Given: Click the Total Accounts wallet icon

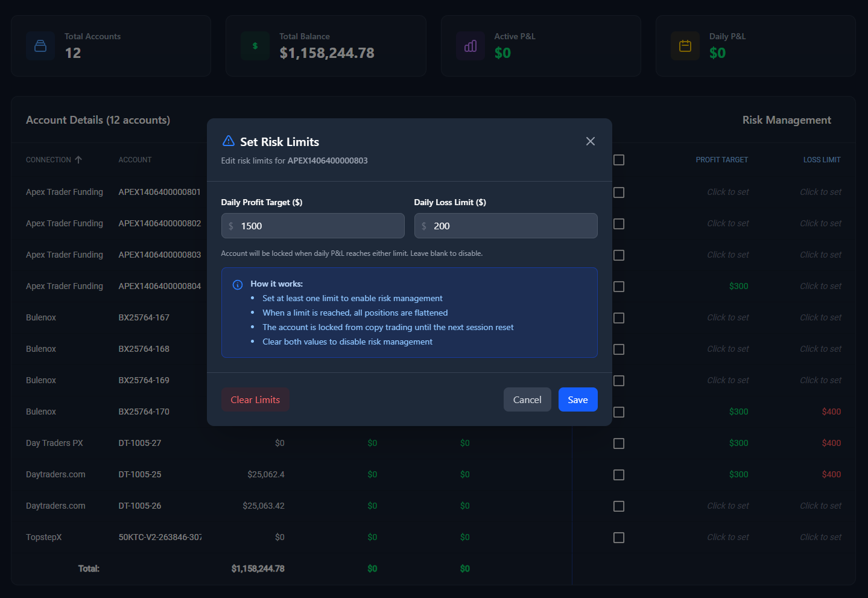Looking at the screenshot, I should pos(40,45).
